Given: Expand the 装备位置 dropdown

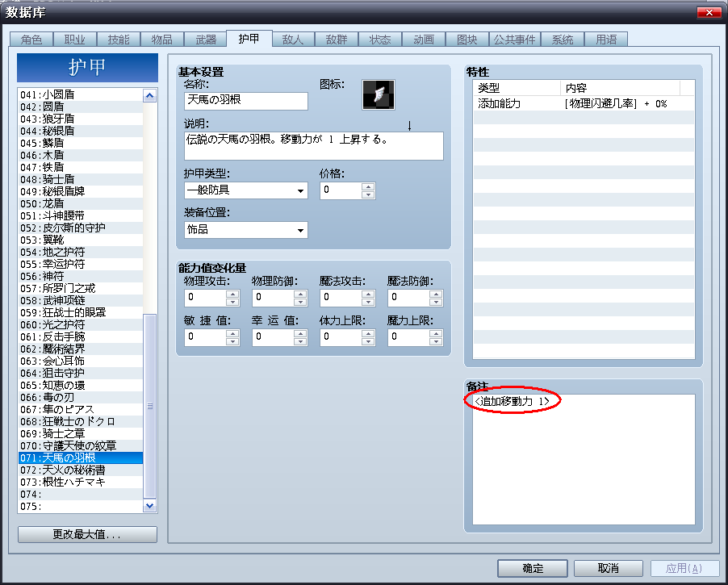Looking at the screenshot, I should 300,230.
